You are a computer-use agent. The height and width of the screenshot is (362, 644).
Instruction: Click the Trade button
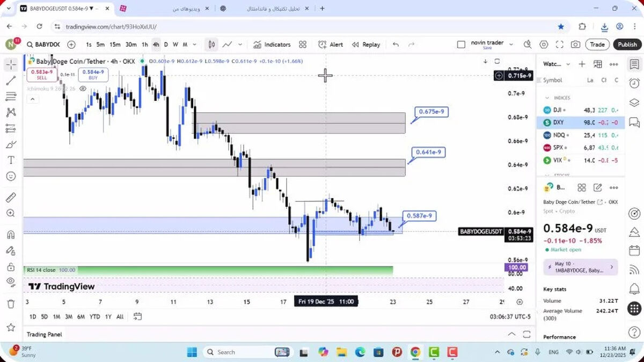coord(597,45)
